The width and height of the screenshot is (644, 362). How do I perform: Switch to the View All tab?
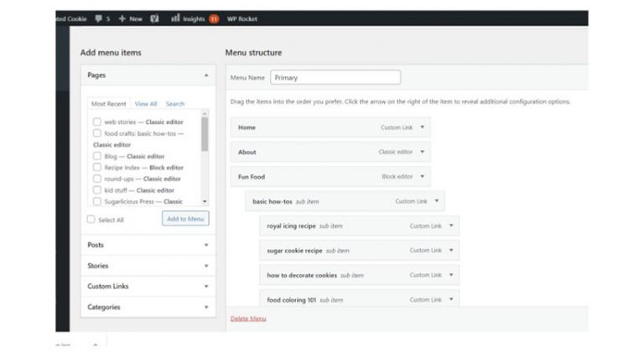click(146, 104)
